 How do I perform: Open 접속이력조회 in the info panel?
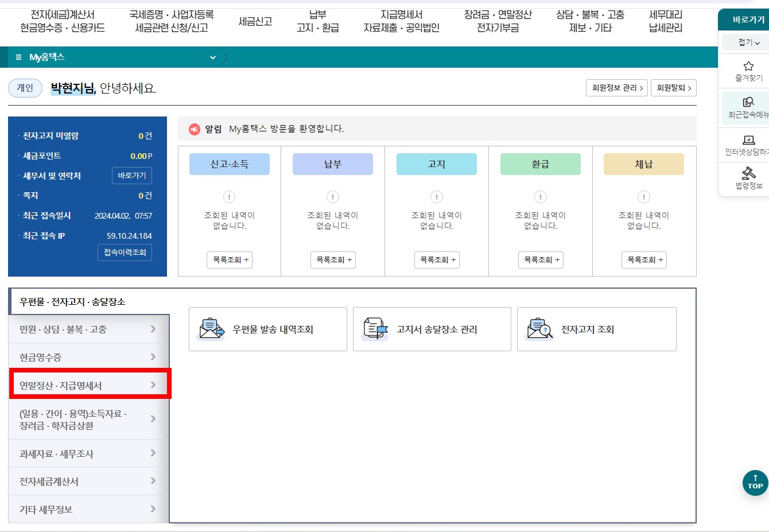click(x=125, y=253)
